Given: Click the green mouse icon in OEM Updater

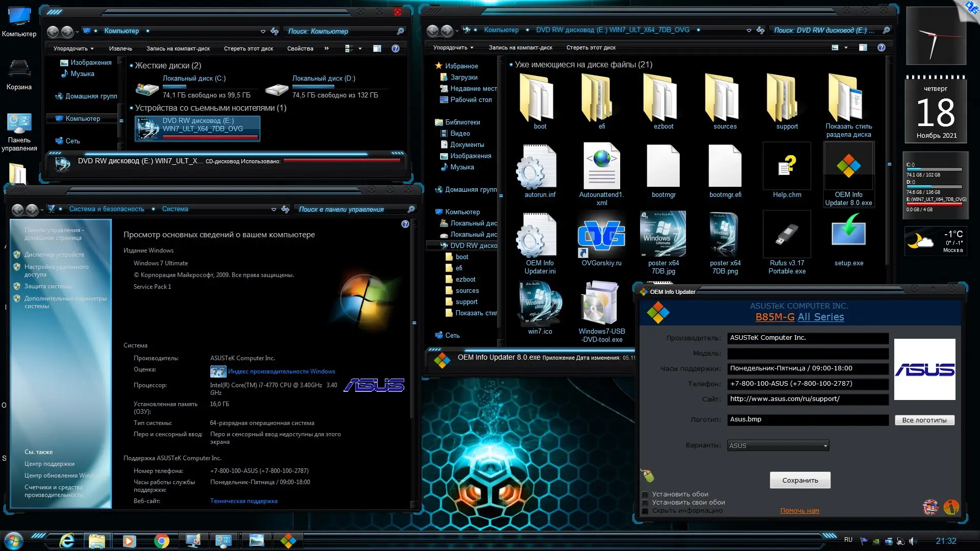Looking at the screenshot, I should tap(648, 475).
